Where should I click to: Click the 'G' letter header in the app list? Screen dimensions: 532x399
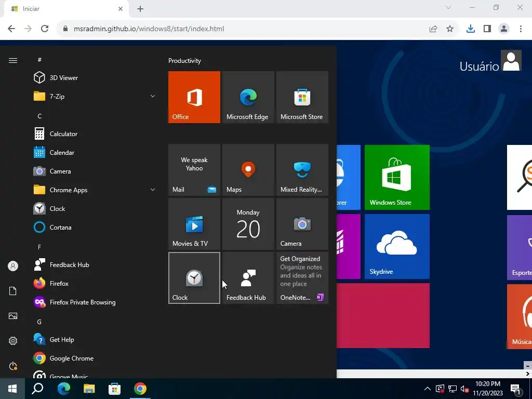[x=39, y=322]
